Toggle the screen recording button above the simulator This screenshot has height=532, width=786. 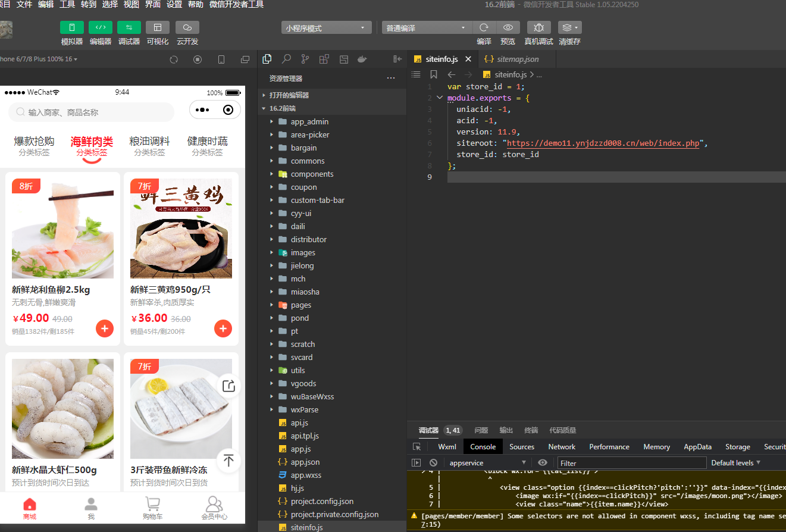[197, 59]
